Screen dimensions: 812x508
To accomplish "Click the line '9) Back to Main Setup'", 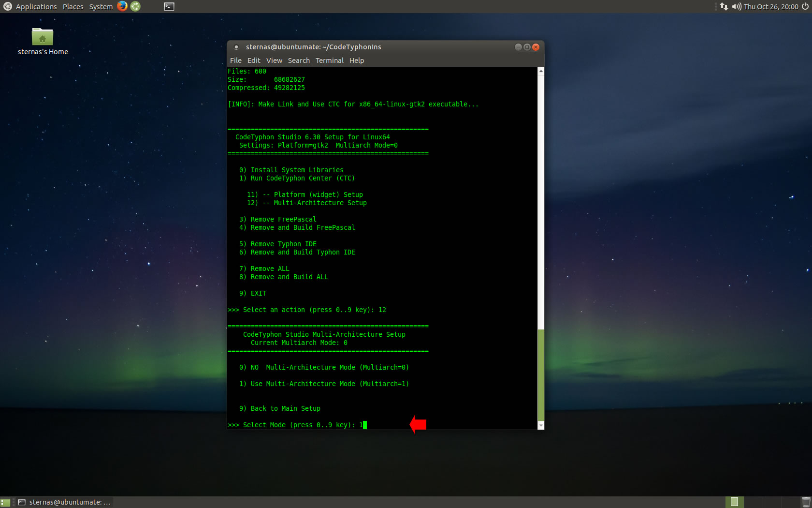I will tap(279, 408).
